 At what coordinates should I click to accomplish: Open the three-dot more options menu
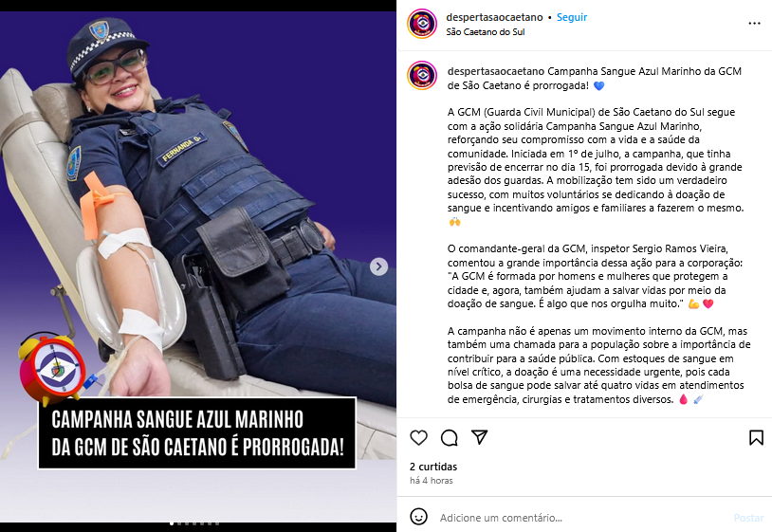[754, 24]
